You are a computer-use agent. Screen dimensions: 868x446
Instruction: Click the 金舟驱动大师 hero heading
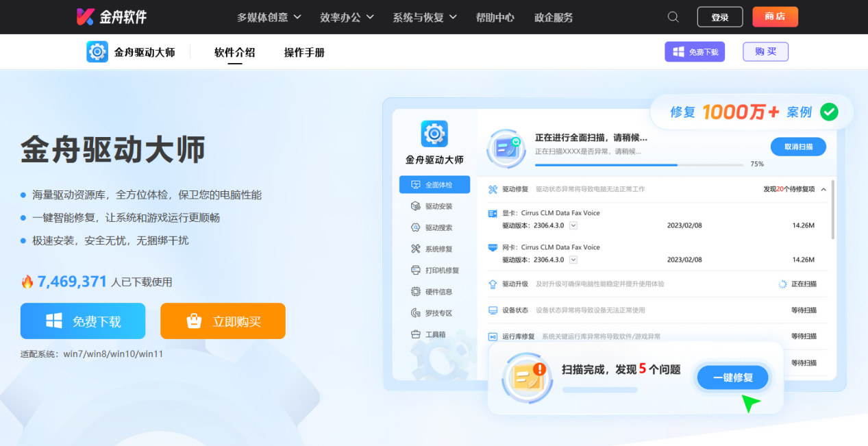(x=113, y=149)
